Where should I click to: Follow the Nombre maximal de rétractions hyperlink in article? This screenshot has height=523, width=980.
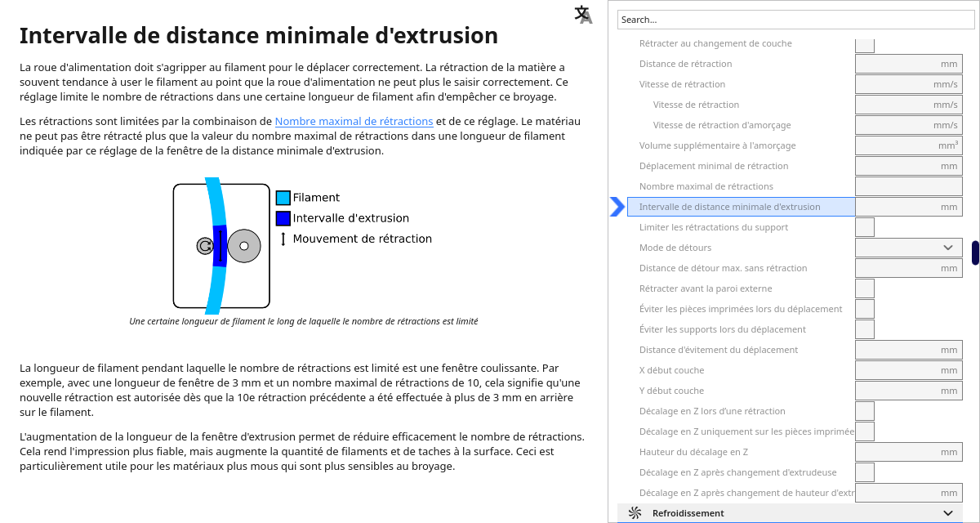point(354,121)
